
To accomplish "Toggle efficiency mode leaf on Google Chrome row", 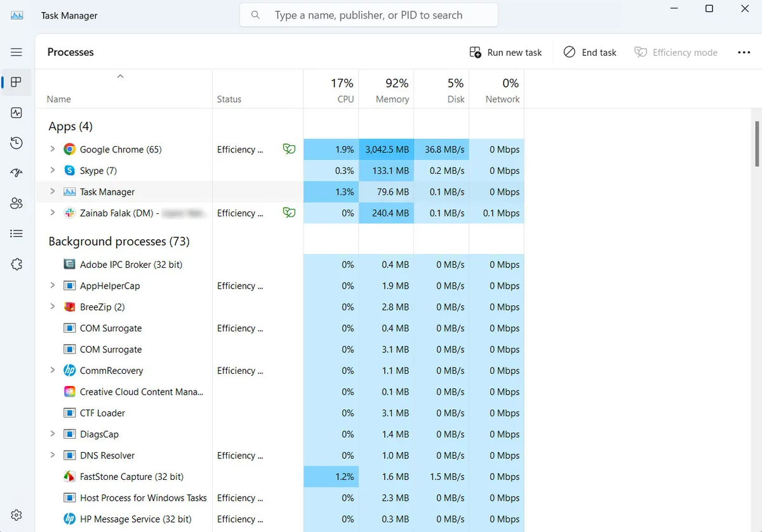I will click(x=289, y=149).
